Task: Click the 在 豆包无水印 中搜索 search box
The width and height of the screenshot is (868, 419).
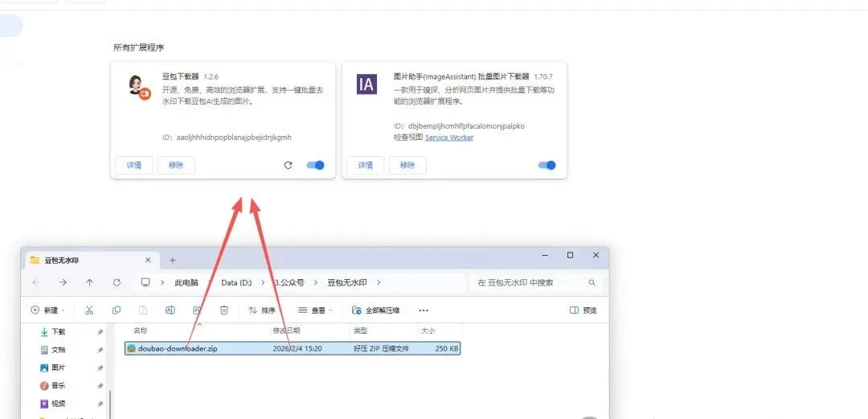Action: click(x=536, y=282)
